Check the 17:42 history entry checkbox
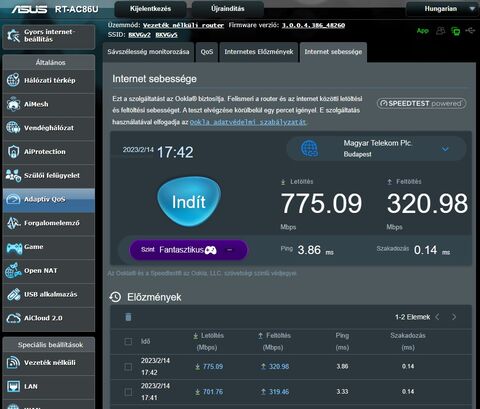480x409 pixels. pos(128,367)
